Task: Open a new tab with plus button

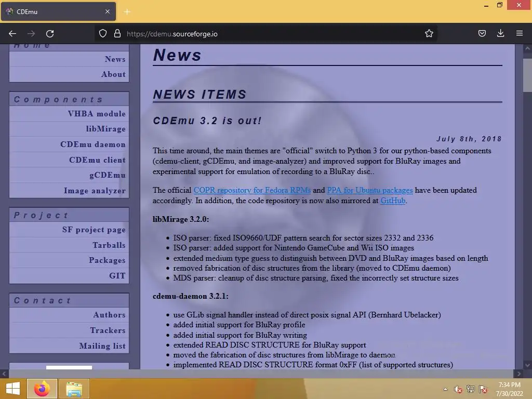Action: pos(127,12)
